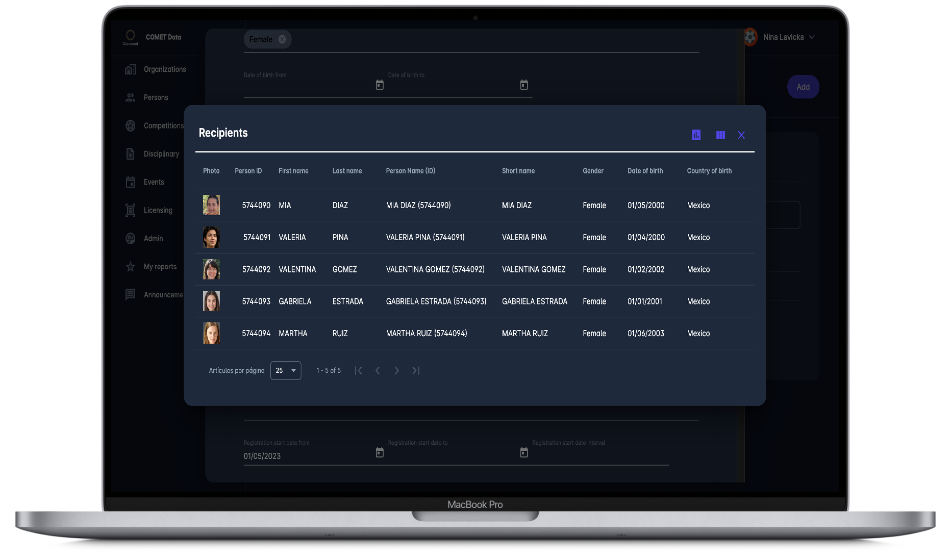Open the column selector icon in Recipients
The width and height of the screenshot is (951, 560).
[x=720, y=135]
